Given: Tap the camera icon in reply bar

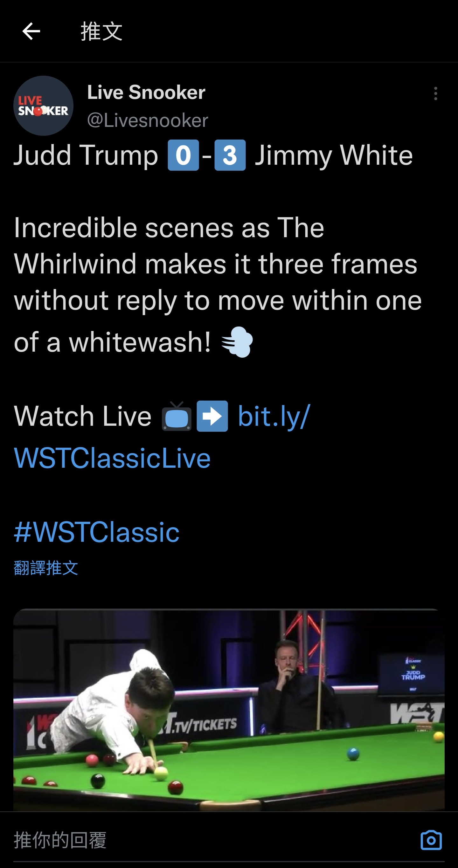Looking at the screenshot, I should 431,840.
